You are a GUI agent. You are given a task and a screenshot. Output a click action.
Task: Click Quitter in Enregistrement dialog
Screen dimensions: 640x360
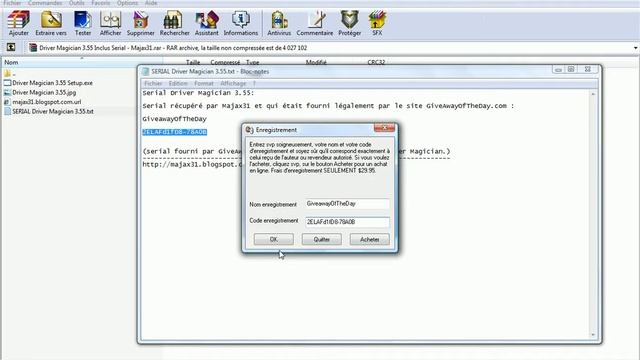(x=322, y=239)
